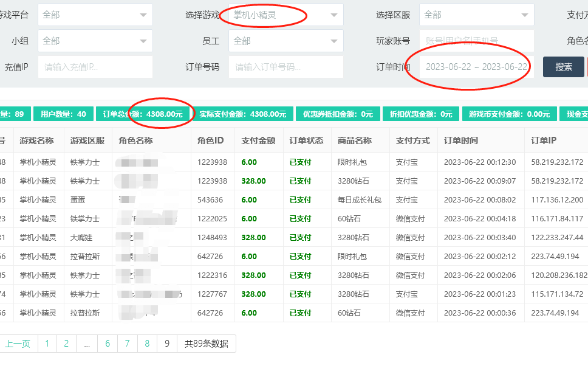Screen dimensions: 588x391
Task: Click the 充值IP input field
Action: coord(95,67)
